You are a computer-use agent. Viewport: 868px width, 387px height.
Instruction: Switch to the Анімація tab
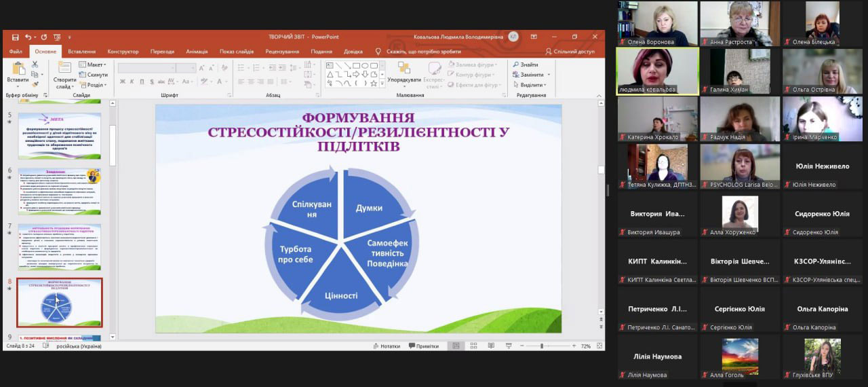pos(197,52)
